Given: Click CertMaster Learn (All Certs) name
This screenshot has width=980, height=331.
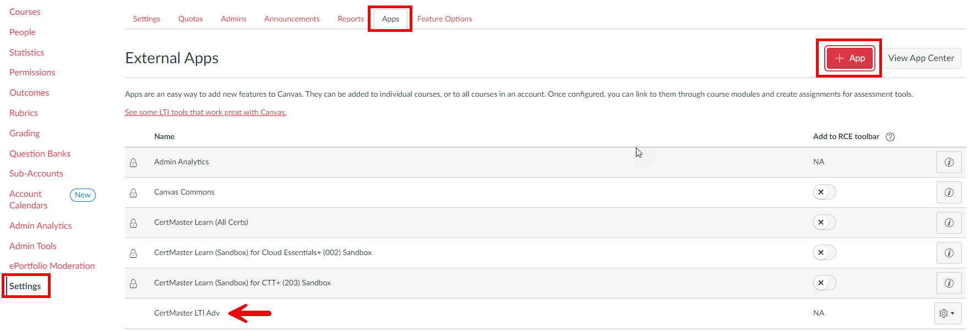Looking at the screenshot, I should click(x=201, y=222).
